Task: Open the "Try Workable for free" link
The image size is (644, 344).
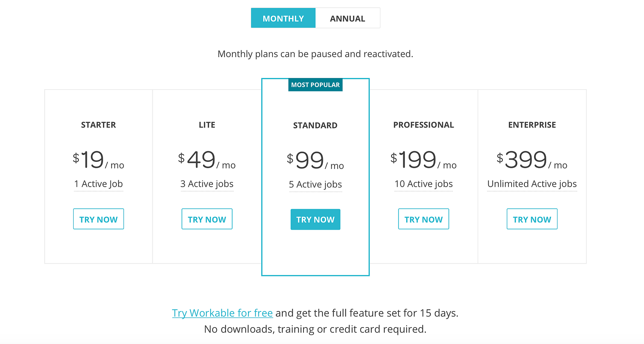Action: (x=222, y=313)
